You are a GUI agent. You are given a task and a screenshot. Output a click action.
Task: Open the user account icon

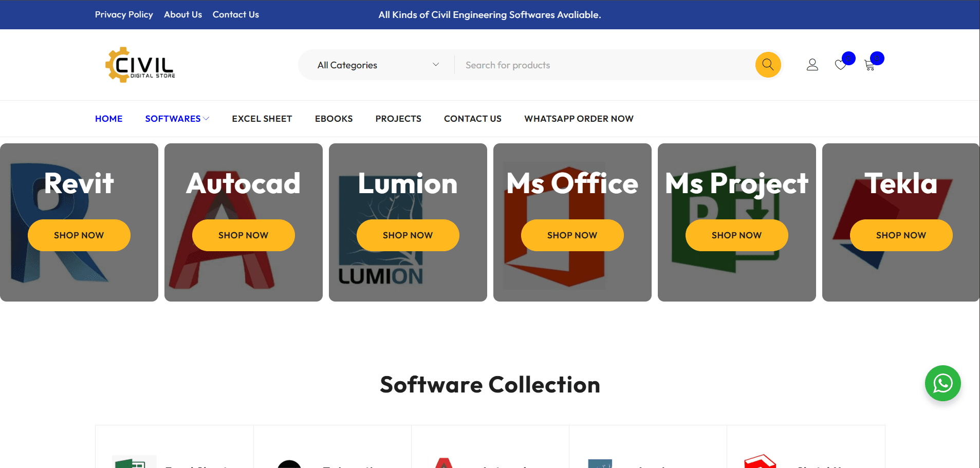(x=812, y=65)
